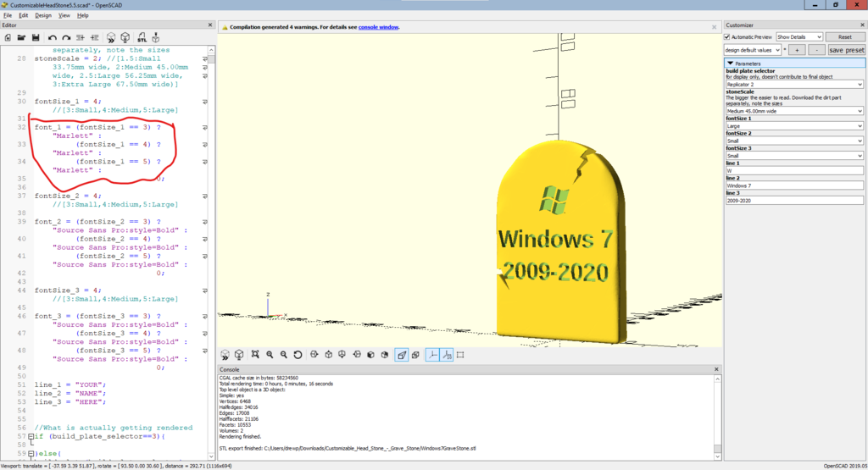Select View All in viewport toolbar

click(255, 355)
